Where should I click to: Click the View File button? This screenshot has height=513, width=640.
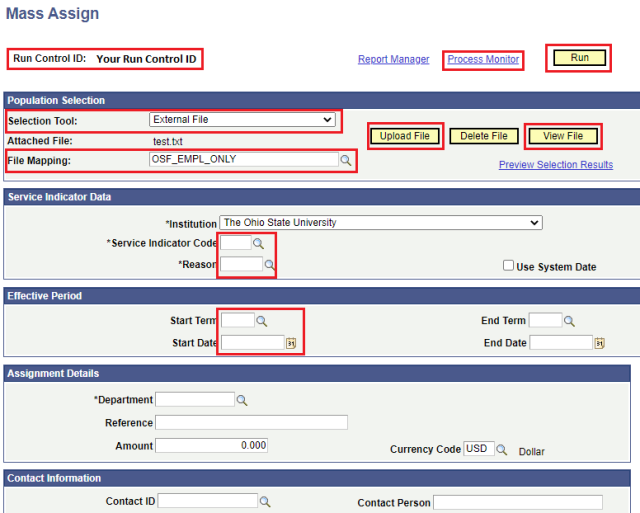point(563,136)
